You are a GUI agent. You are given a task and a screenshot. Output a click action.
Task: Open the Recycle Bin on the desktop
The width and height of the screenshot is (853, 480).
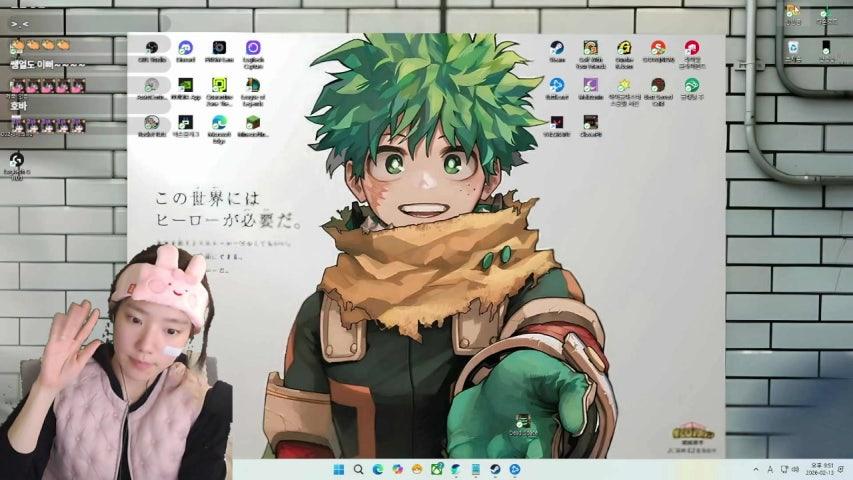(793, 51)
